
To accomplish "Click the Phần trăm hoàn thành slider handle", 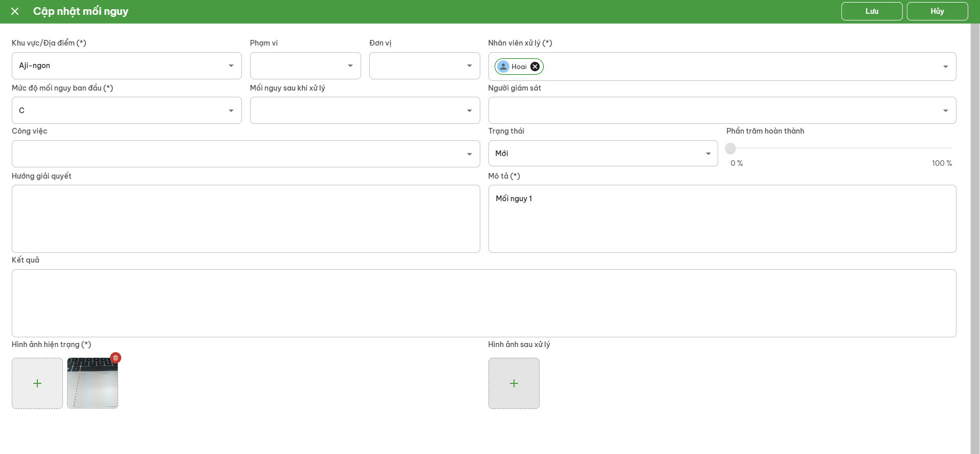I will (x=730, y=148).
